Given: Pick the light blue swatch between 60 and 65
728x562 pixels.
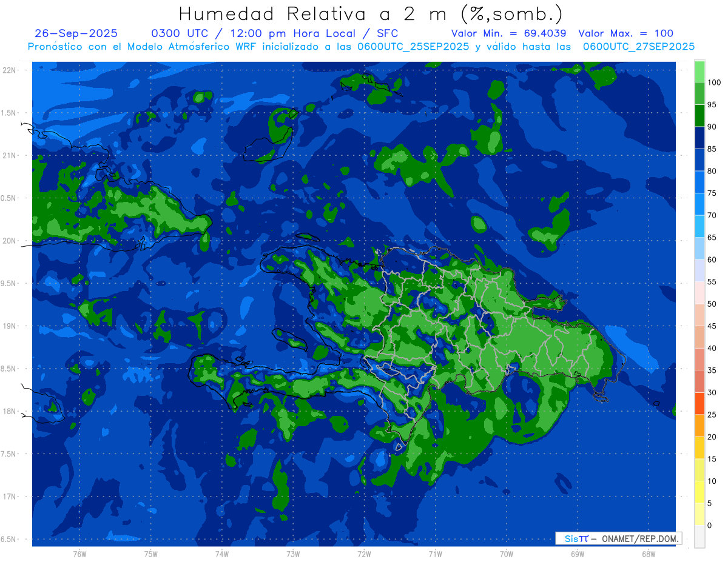Looking at the screenshot, I should [699, 249].
